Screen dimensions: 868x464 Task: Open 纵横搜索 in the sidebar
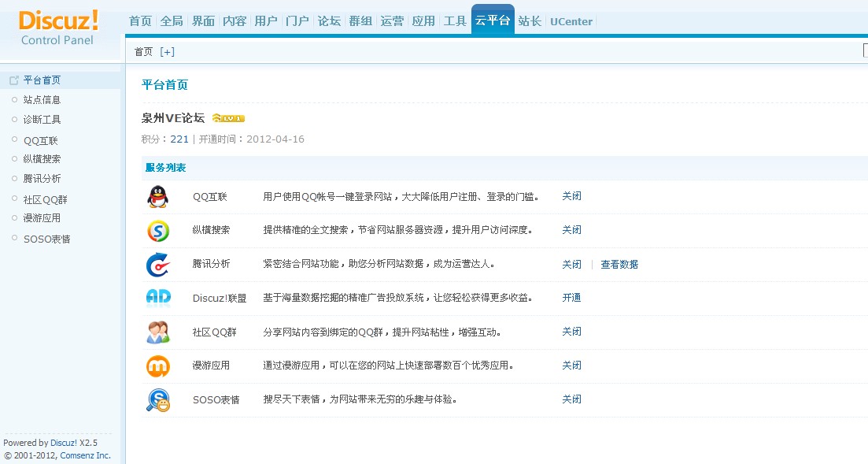42,159
